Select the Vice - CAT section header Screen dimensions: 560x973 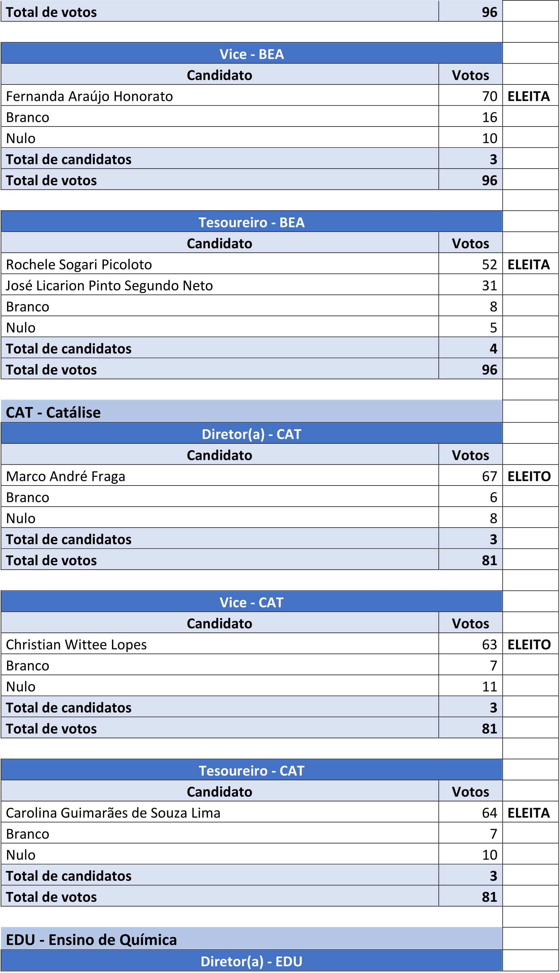[251, 602]
